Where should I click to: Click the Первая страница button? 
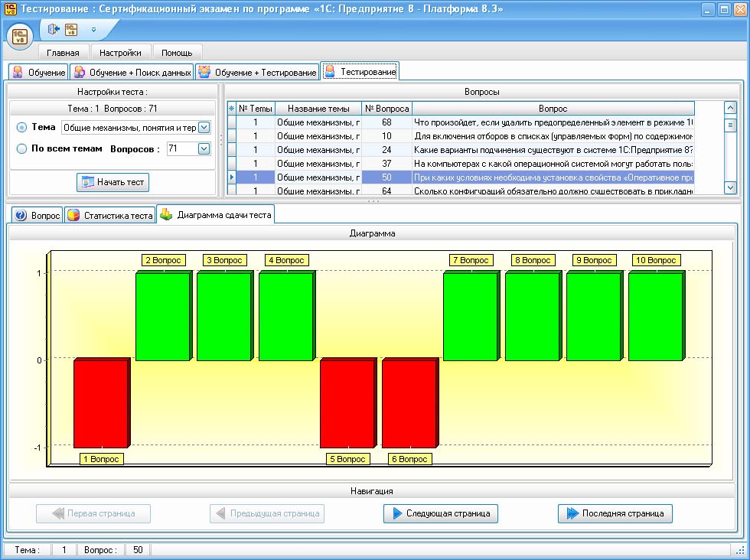click(x=93, y=513)
